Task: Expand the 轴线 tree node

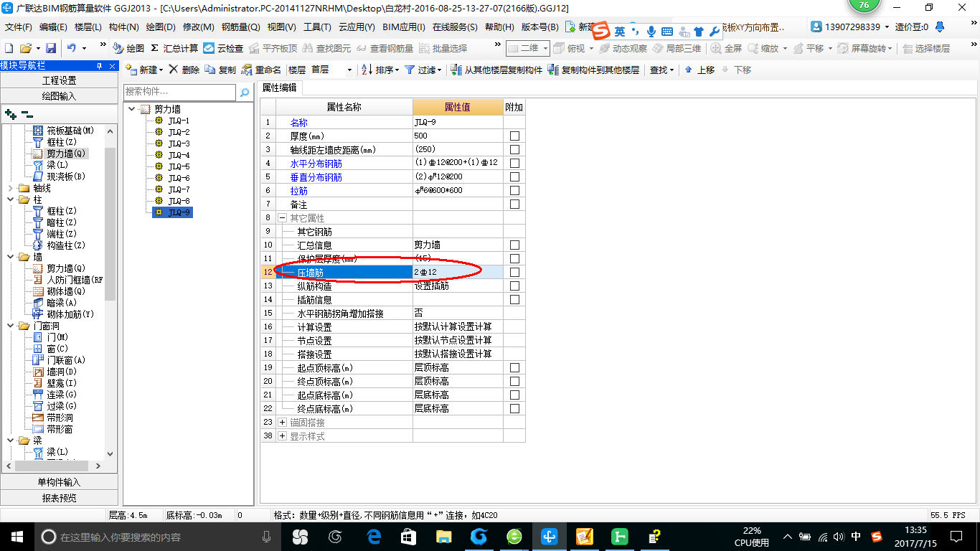Action: coord(10,188)
